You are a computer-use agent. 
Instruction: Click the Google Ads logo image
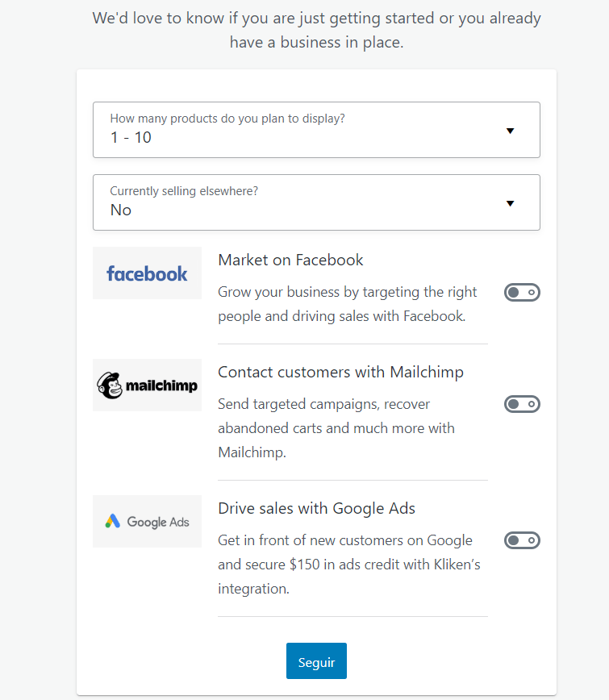click(147, 522)
